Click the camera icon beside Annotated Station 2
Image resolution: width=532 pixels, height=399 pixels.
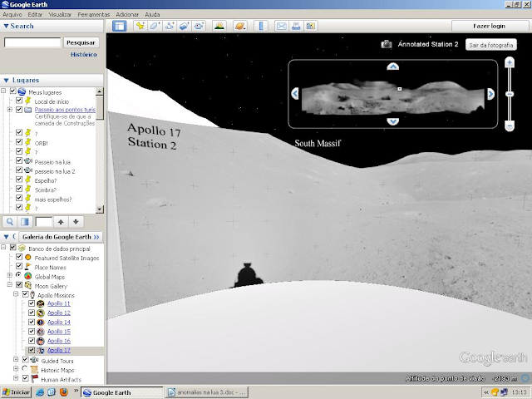(x=386, y=44)
